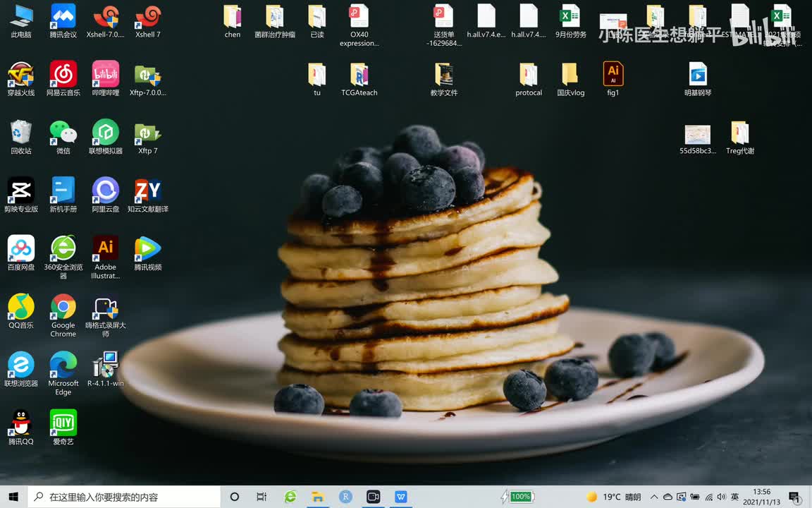Screen dimensions: 812x508
Task: Open the Wi-Fi network tray icon
Action: pyautogui.click(x=708, y=497)
